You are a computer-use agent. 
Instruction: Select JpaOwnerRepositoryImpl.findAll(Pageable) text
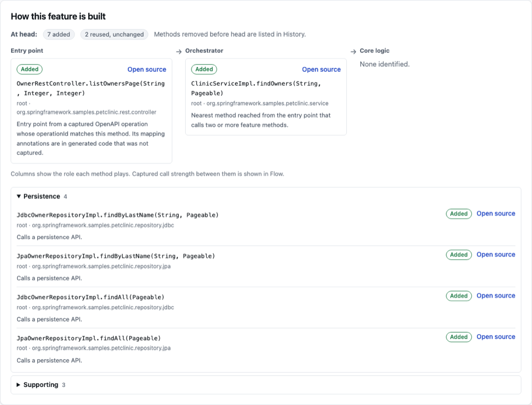tap(88, 338)
